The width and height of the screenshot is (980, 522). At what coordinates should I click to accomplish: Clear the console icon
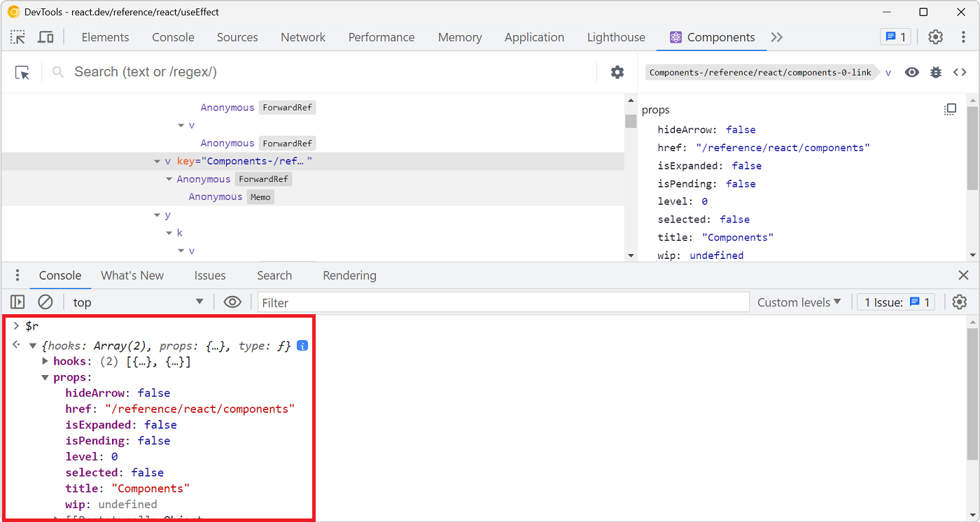pyautogui.click(x=45, y=302)
